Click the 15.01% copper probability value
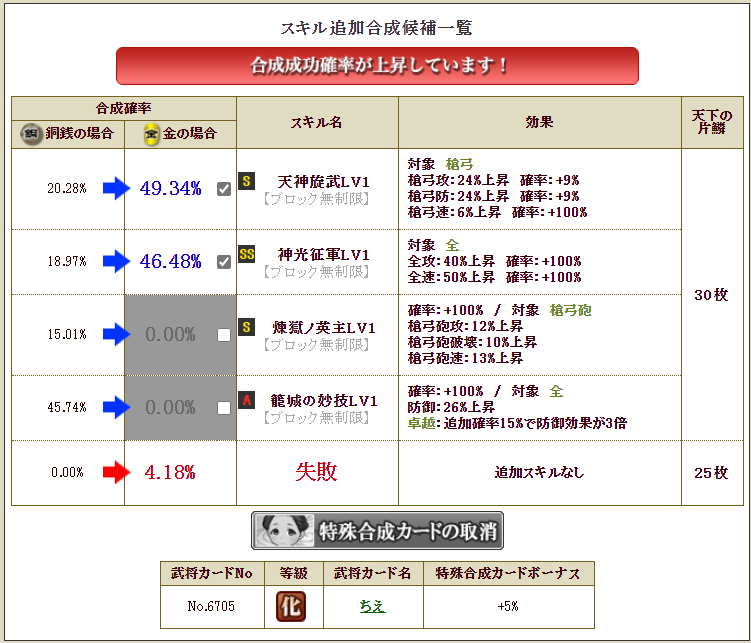This screenshot has width=751, height=643. 67,334
